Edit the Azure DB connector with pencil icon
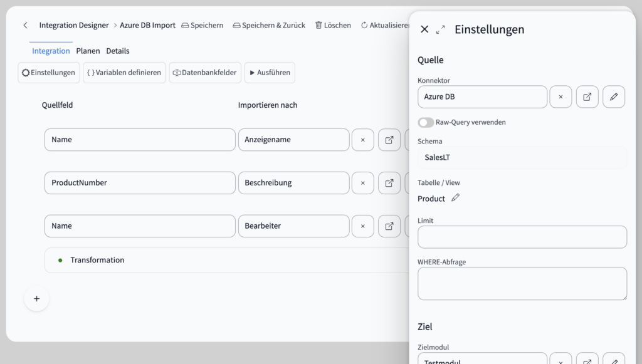This screenshot has height=364, width=642. click(614, 97)
